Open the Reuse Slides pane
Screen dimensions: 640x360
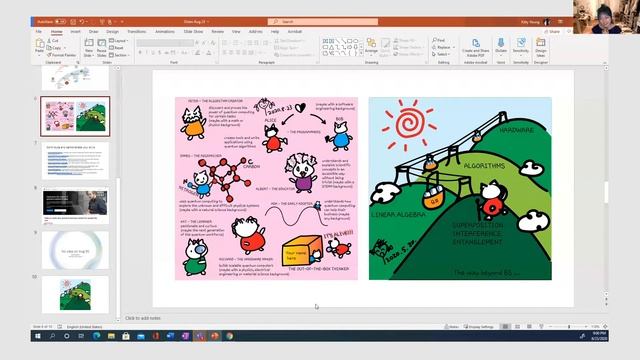coord(101,48)
